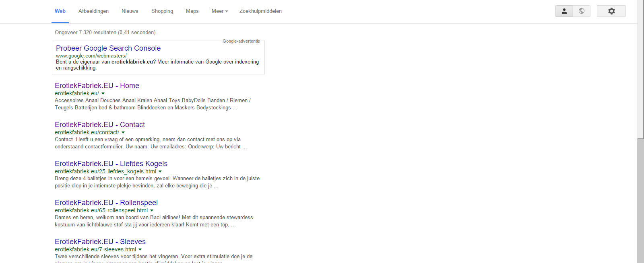Click the 'Ongeveer 7.320 resultaten' stats text
Image resolution: width=644 pixels, height=263 pixels.
click(x=105, y=33)
